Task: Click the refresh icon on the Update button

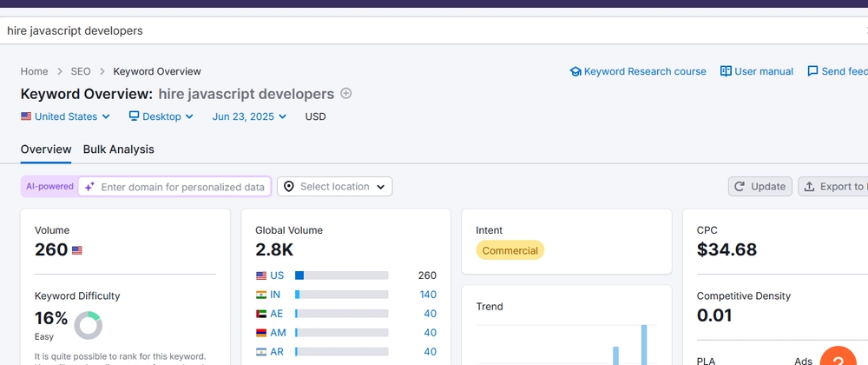Action: pos(739,187)
